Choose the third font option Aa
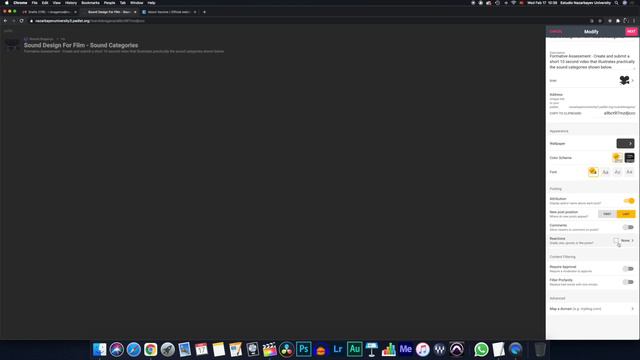The image size is (640, 360). coord(617,172)
